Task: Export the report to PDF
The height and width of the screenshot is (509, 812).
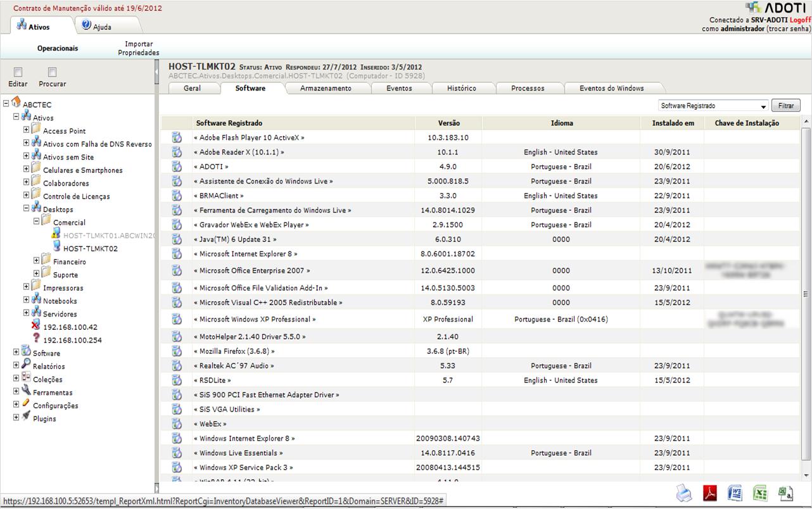Action: [710, 493]
